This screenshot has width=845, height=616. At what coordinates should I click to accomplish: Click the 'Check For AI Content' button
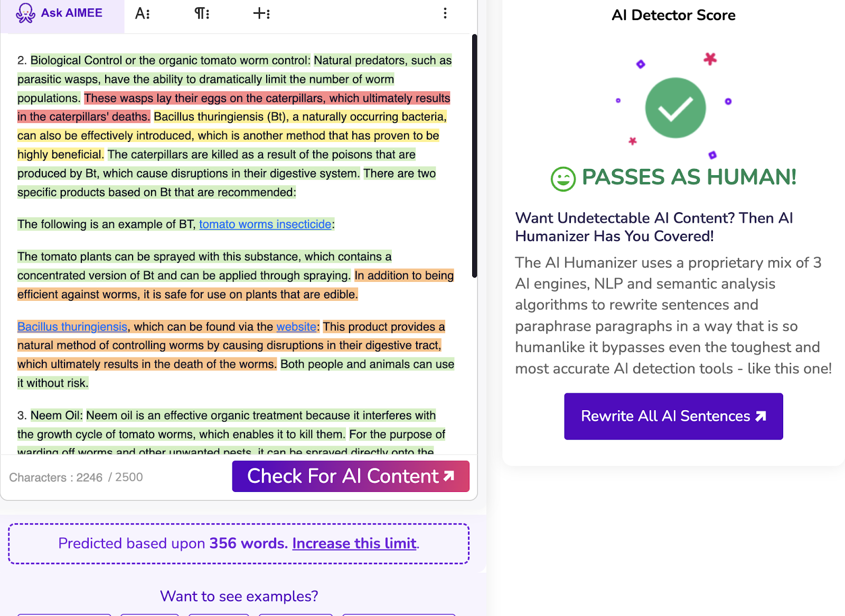351,476
